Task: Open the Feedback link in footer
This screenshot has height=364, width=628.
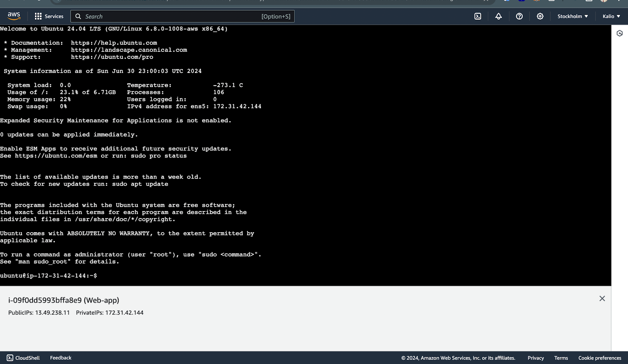Action: (61, 358)
